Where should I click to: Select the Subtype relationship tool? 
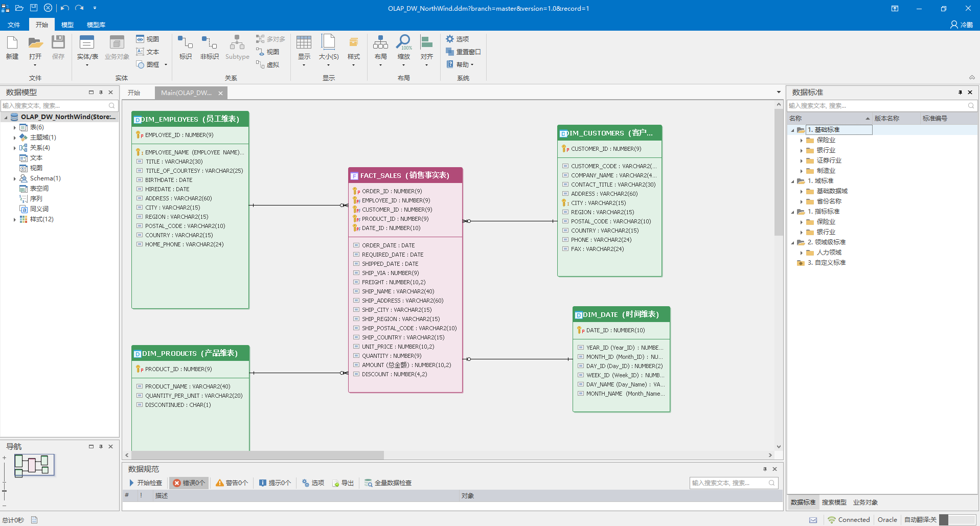(237, 48)
